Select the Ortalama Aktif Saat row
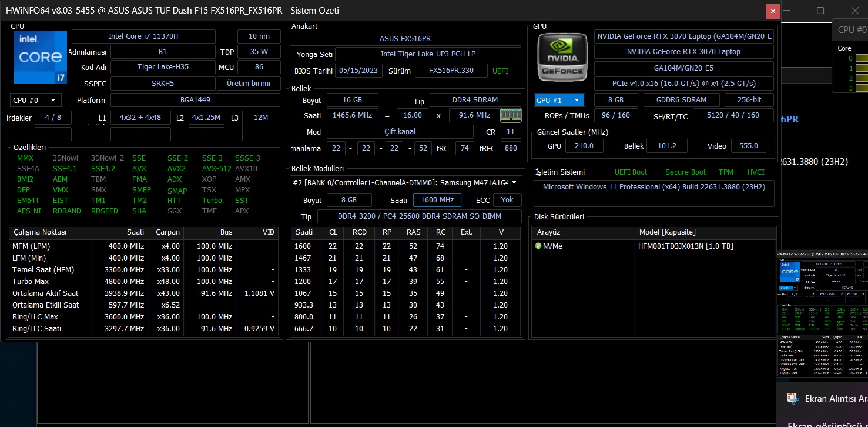This screenshot has width=868, height=427. coord(143,293)
